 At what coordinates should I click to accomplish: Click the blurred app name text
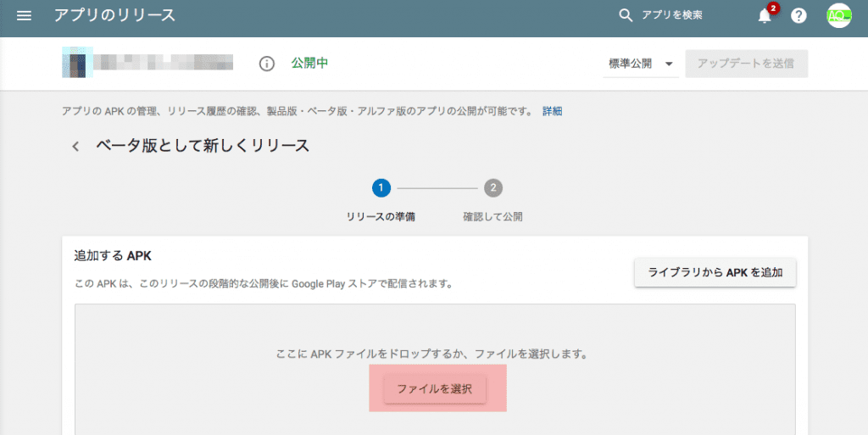point(163,64)
